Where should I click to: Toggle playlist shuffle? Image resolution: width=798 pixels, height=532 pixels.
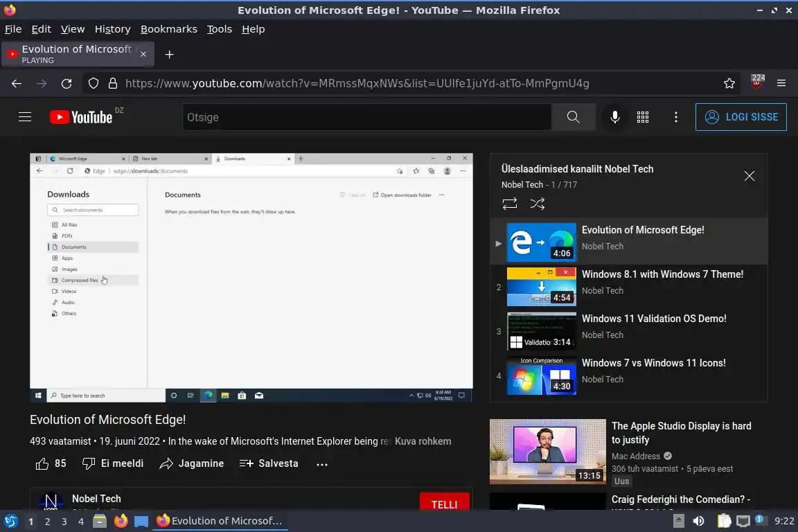coord(537,204)
